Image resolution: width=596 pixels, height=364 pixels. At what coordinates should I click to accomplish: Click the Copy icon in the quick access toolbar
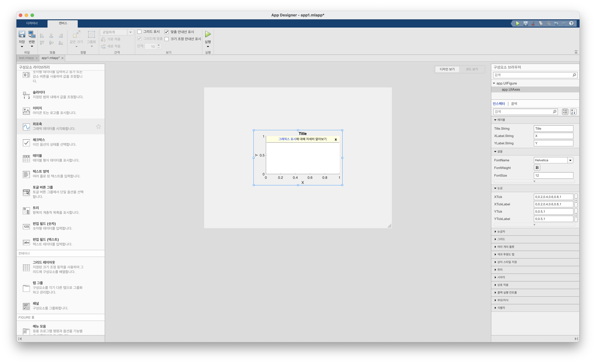541,23
